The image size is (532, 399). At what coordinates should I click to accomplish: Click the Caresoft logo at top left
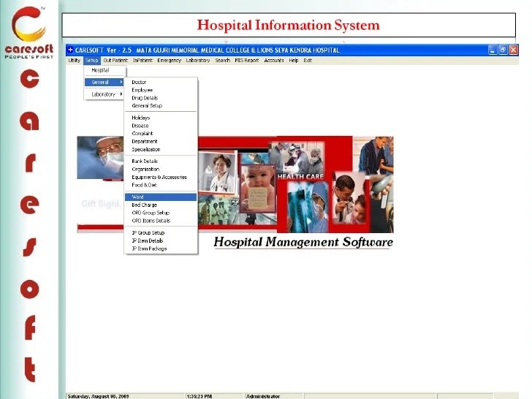(29, 32)
